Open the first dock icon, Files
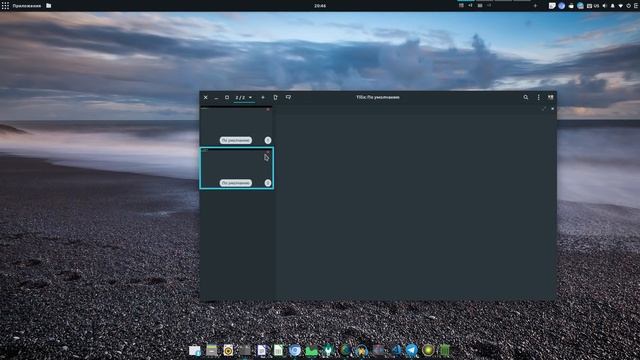640x360 pixels. (195, 350)
